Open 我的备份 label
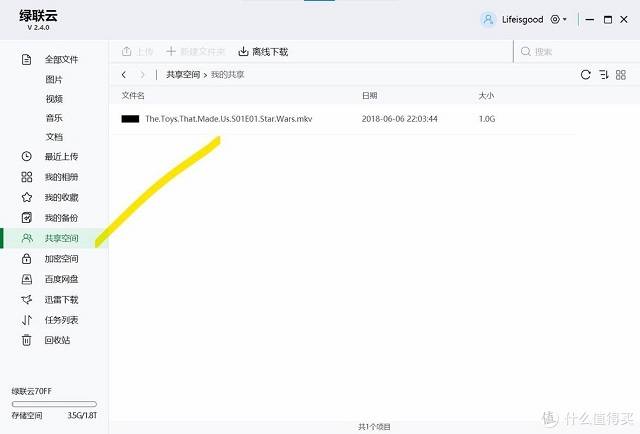This screenshot has height=434, width=640. [61, 218]
